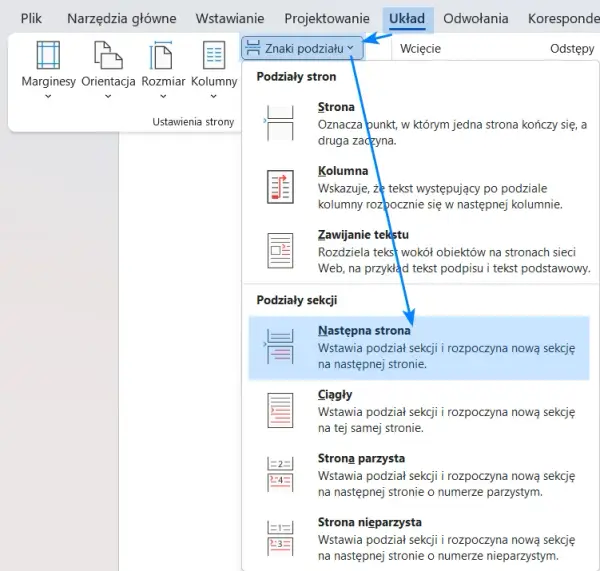Click the Orientacja page orientation icon
The height and width of the screenshot is (571, 600).
tap(108, 55)
